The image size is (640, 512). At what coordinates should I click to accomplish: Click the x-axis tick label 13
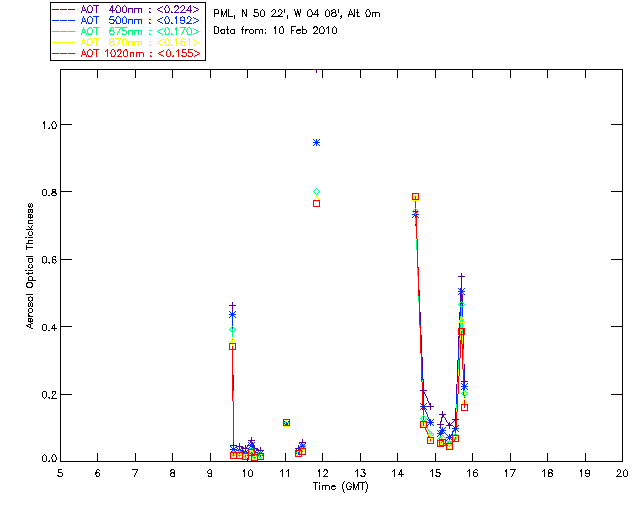point(360,473)
